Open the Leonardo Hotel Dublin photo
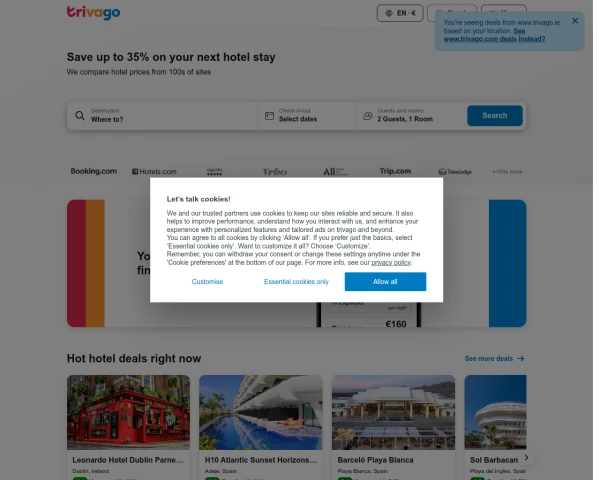Screen dimensions: 600x480 pyautogui.click(x=129, y=412)
